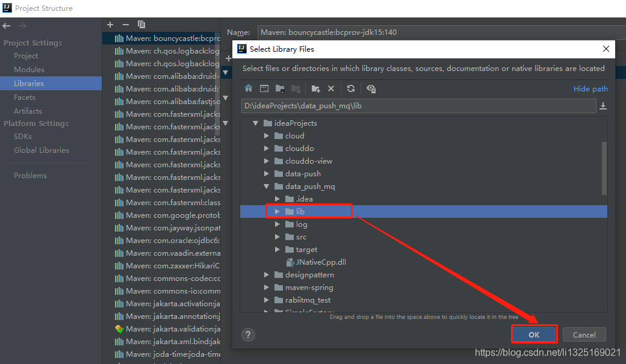This screenshot has width=626, height=364.
Task: Open SDKs under Platform Settings
Action: [x=23, y=137]
